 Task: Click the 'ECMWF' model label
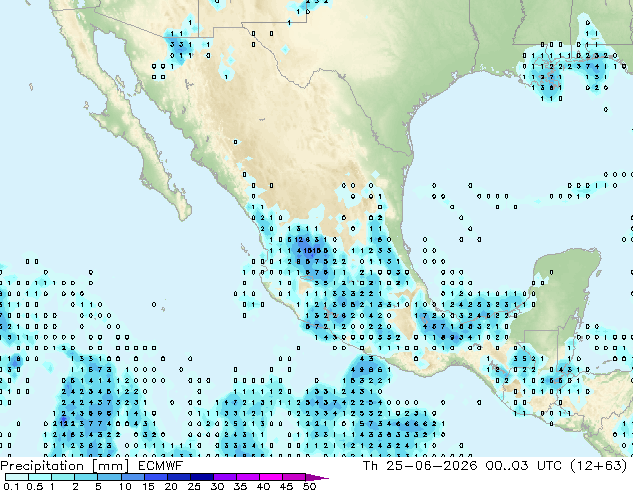pos(161,466)
